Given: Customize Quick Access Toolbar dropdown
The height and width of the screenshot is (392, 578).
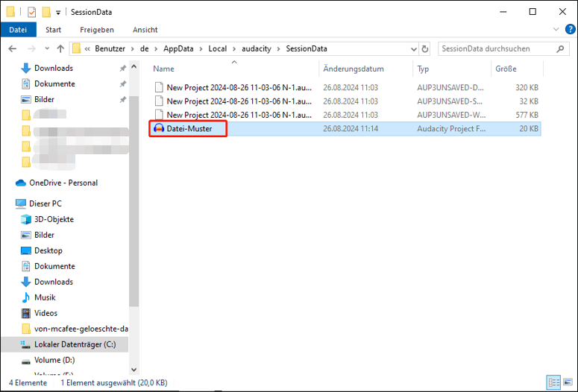Looking at the screenshot, I should (x=58, y=13).
